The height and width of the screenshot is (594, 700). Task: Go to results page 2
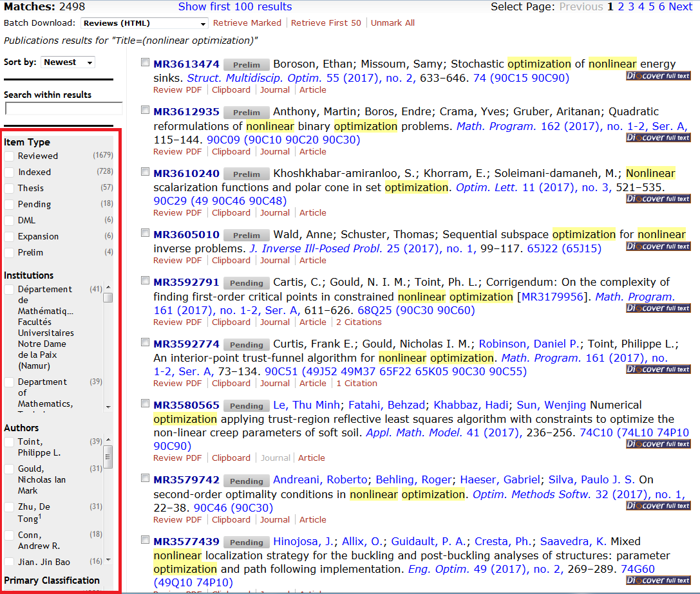621,7
